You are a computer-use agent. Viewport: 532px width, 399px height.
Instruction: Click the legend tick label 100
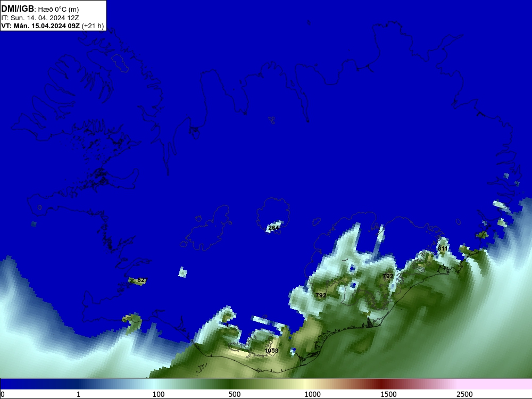159,394
